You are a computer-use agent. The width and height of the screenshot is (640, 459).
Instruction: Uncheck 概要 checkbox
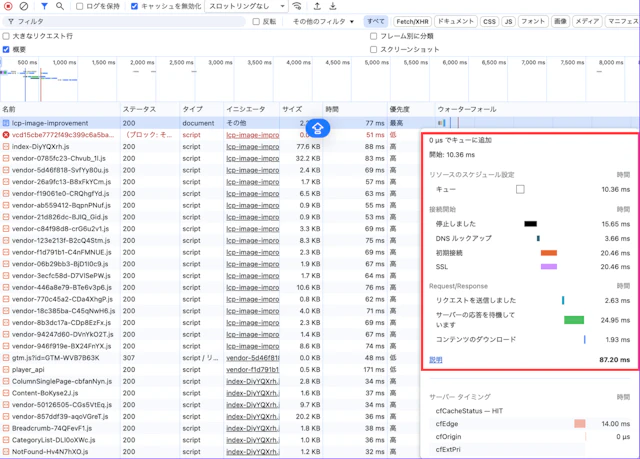[x=6, y=49]
